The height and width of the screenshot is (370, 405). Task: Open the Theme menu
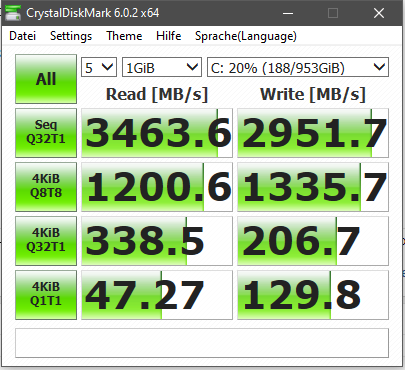124,36
